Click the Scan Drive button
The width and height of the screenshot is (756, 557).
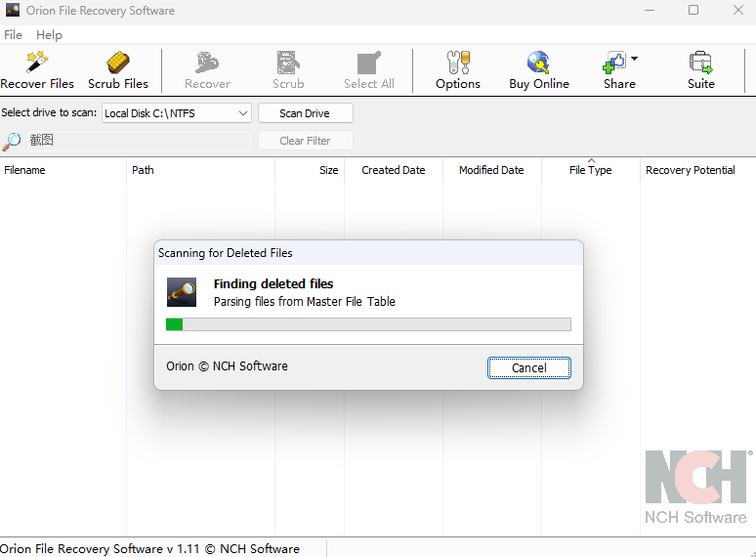(305, 113)
